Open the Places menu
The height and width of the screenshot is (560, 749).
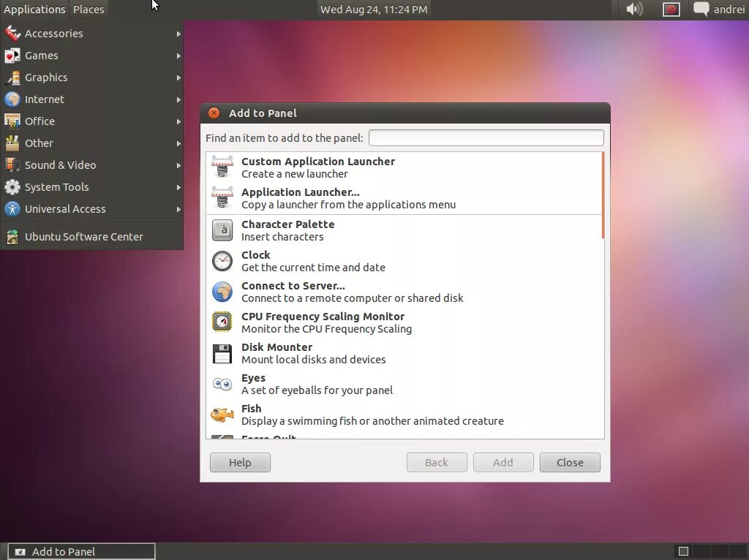(x=89, y=10)
